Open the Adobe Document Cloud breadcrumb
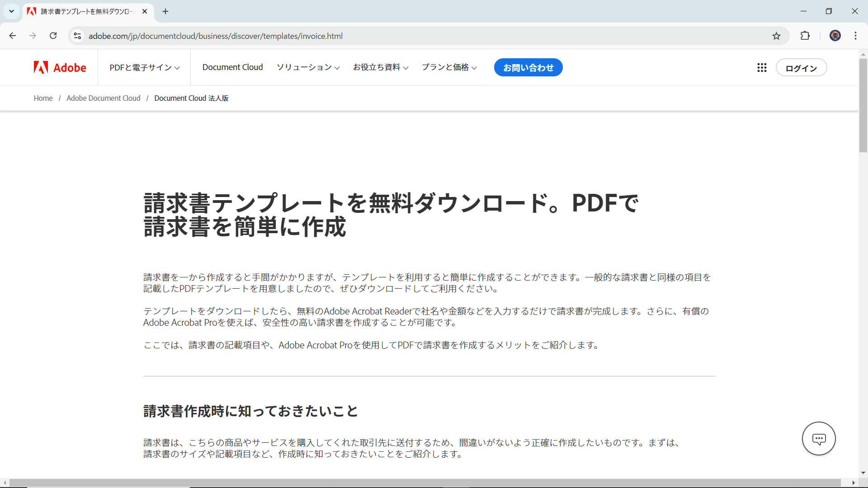 click(104, 98)
